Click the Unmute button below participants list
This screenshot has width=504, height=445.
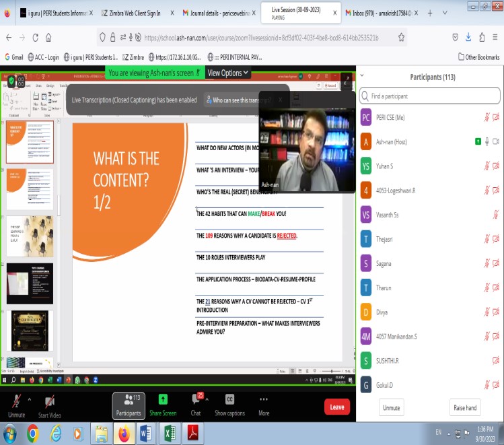(391, 407)
